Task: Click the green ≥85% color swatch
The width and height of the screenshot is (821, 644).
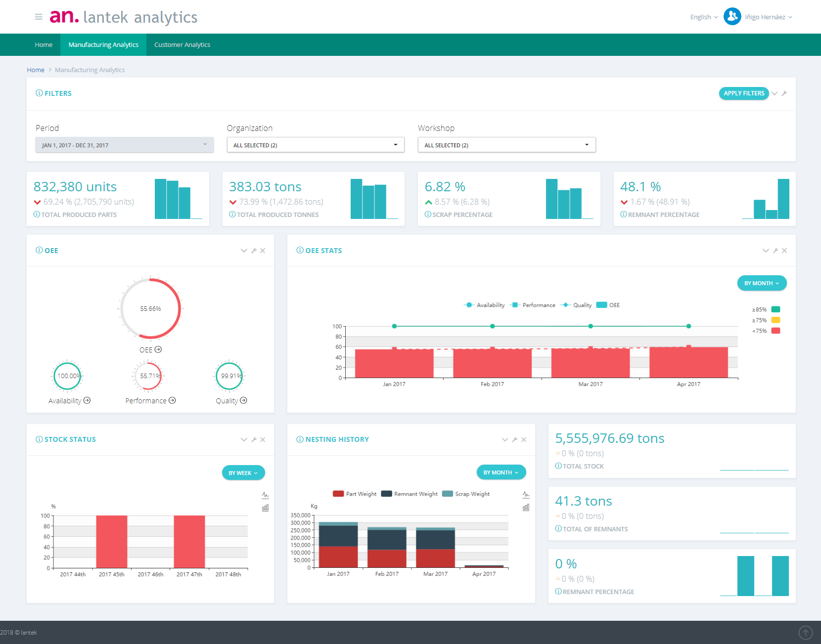Action: [775, 309]
